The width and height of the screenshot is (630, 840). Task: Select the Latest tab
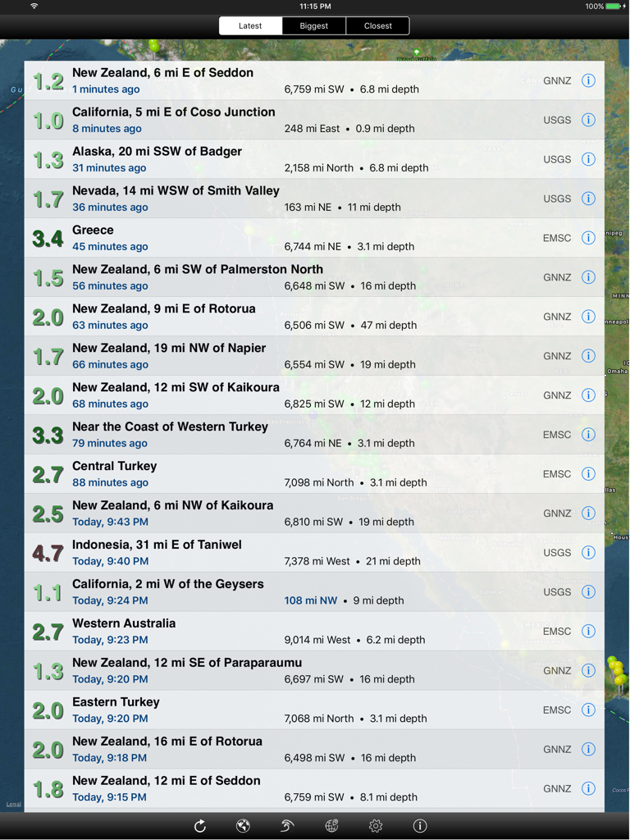pos(250,25)
